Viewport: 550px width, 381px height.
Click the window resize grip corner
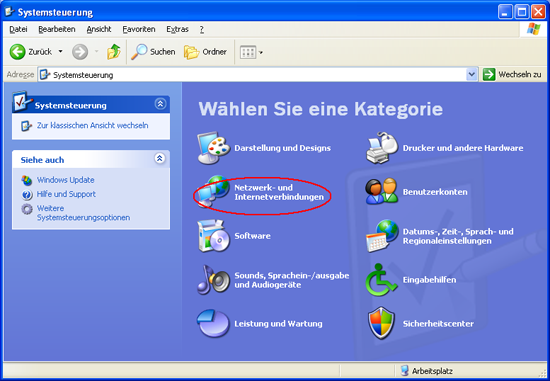(543, 373)
